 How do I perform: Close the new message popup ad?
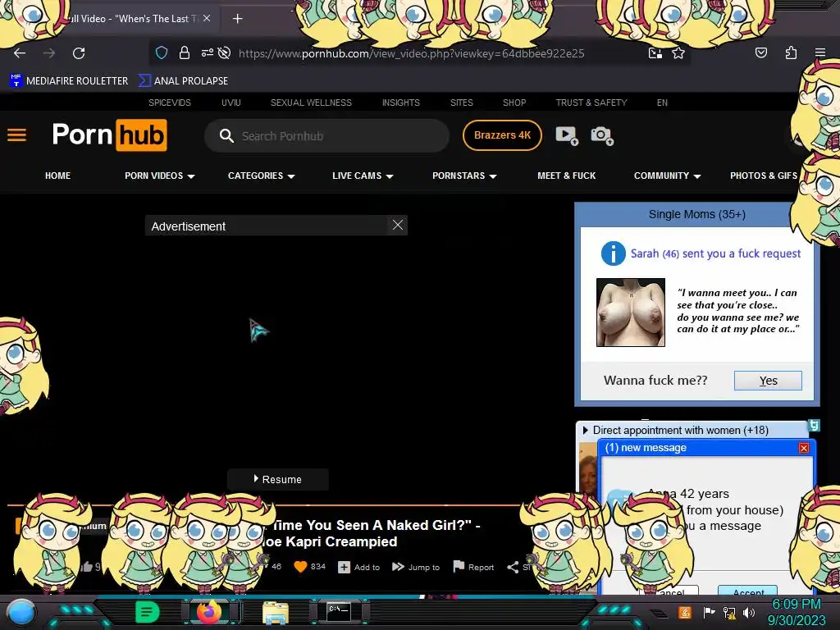click(x=804, y=448)
